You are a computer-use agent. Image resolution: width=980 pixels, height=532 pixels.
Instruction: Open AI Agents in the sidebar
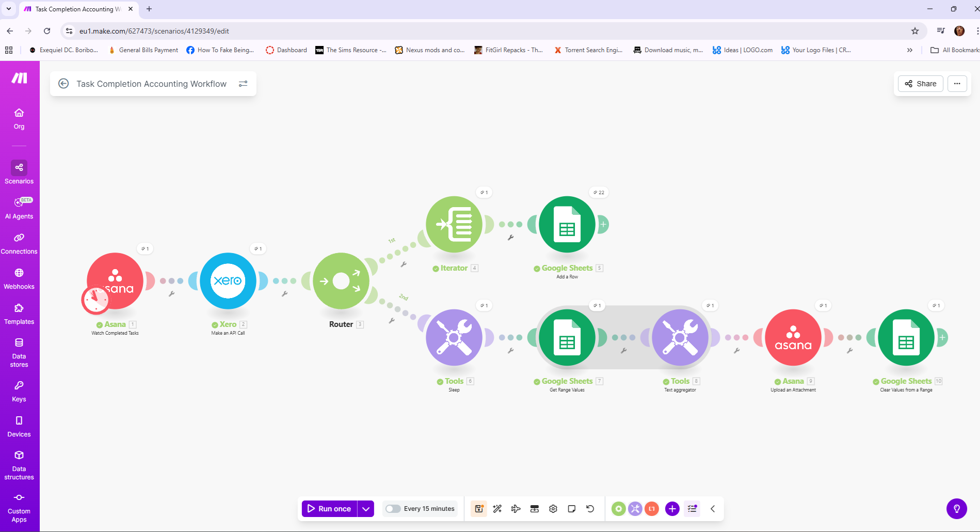(19, 208)
